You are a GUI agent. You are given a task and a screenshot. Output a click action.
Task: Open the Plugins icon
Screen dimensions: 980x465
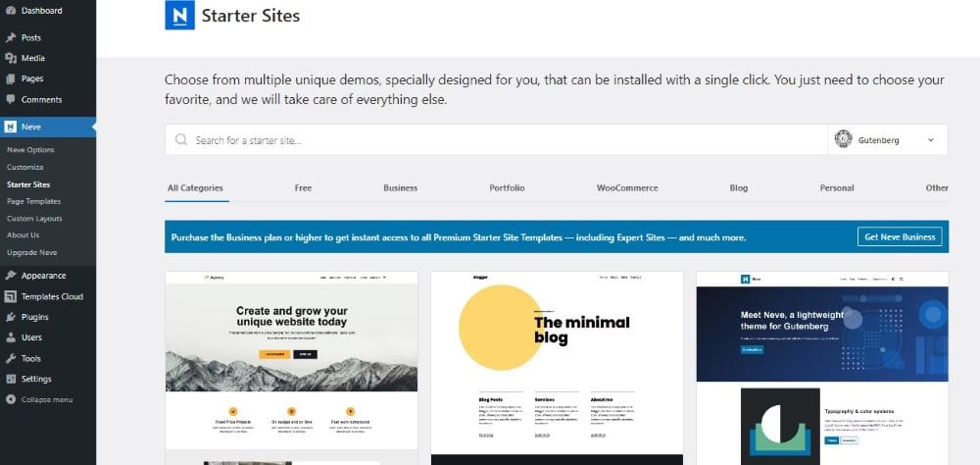tap(11, 317)
